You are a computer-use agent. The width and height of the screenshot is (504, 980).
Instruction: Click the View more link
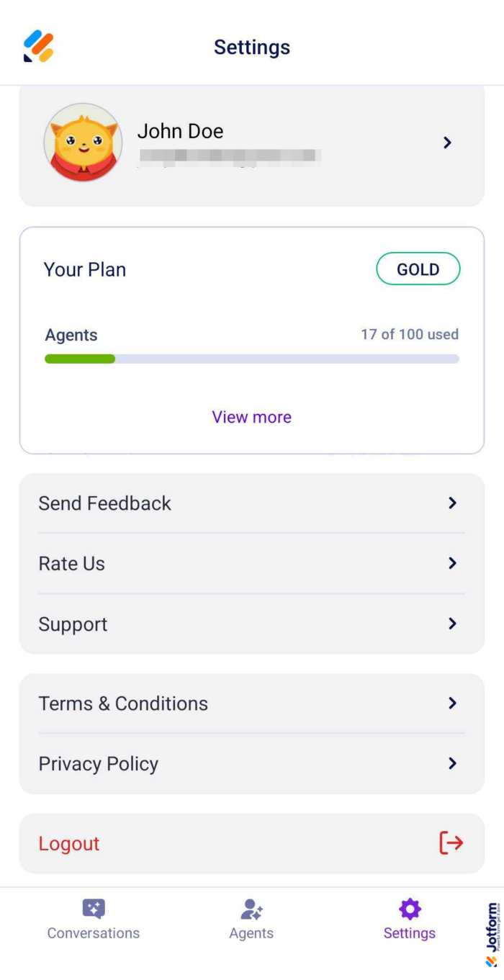(251, 417)
